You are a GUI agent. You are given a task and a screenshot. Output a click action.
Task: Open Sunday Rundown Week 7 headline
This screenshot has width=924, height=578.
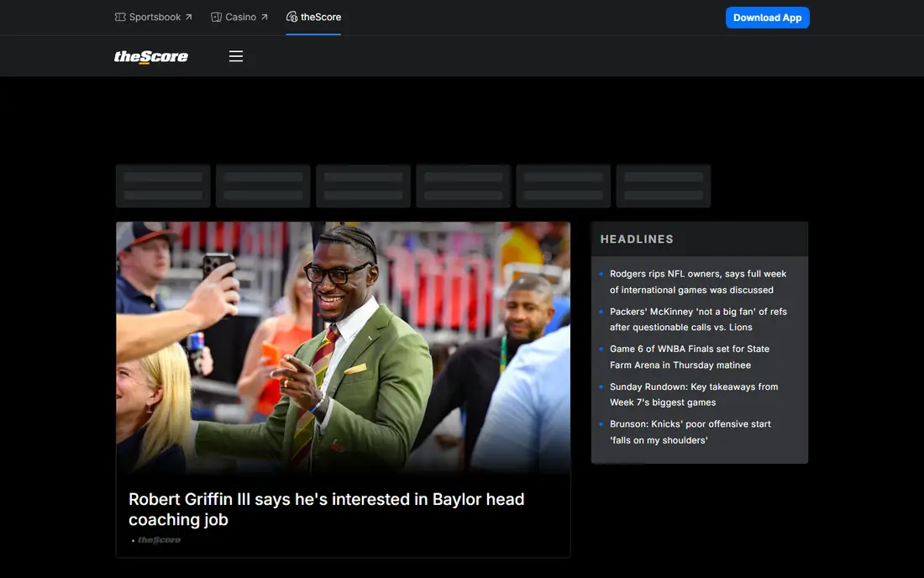point(694,394)
